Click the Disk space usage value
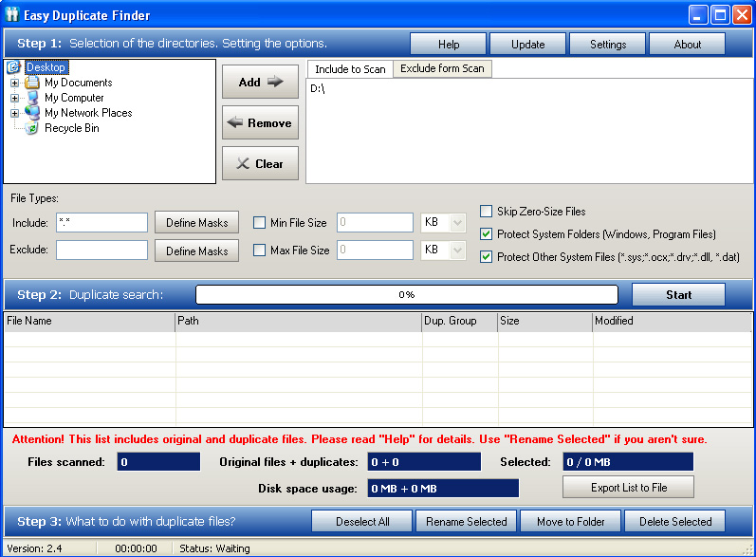 tap(443, 488)
